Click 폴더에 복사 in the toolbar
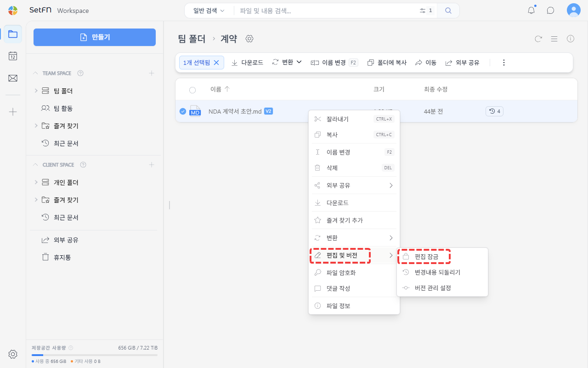This screenshot has height=368, width=588. (x=387, y=63)
